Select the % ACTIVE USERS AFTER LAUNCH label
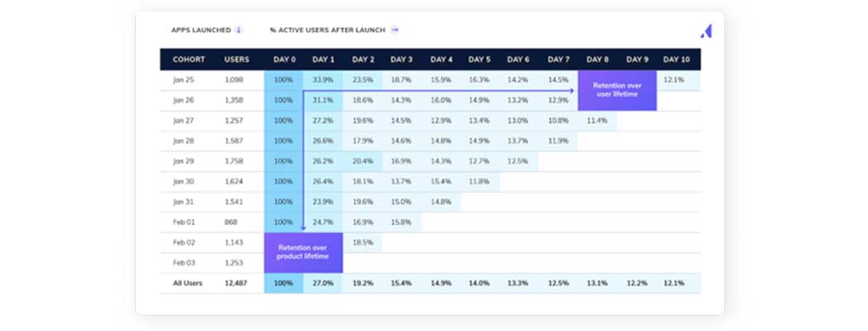This screenshot has width=868, height=331. [x=327, y=30]
